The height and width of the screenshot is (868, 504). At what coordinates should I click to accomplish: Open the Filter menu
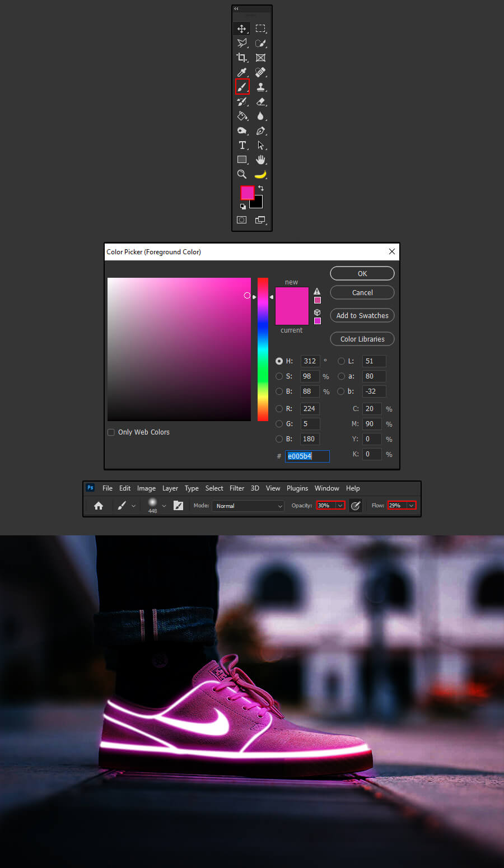point(237,488)
